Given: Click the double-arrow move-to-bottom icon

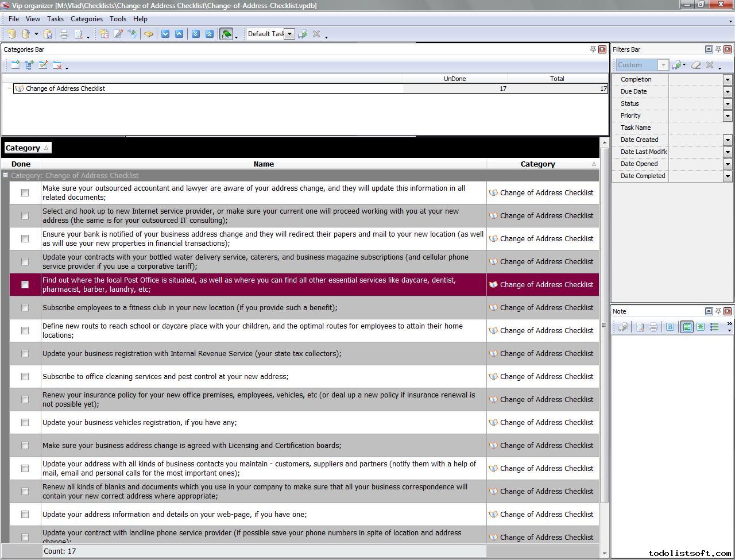Looking at the screenshot, I should click(x=196, y=34).
